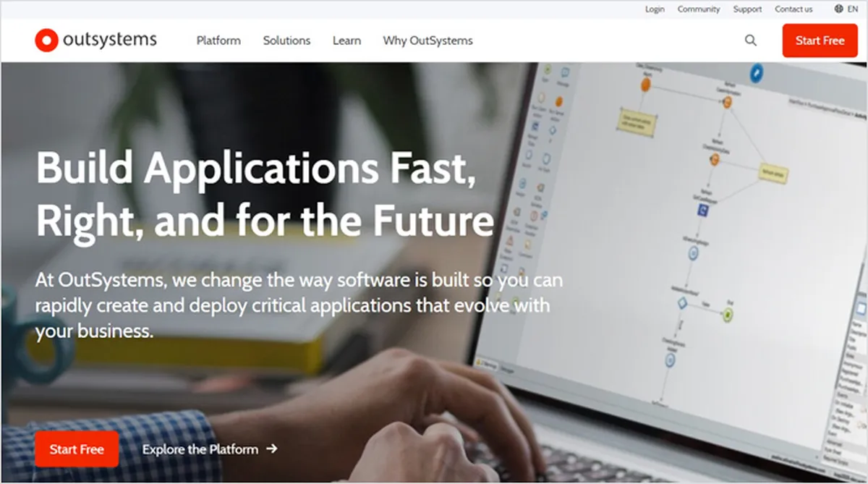Open the search magnifier icon

(x=751, y=41)
